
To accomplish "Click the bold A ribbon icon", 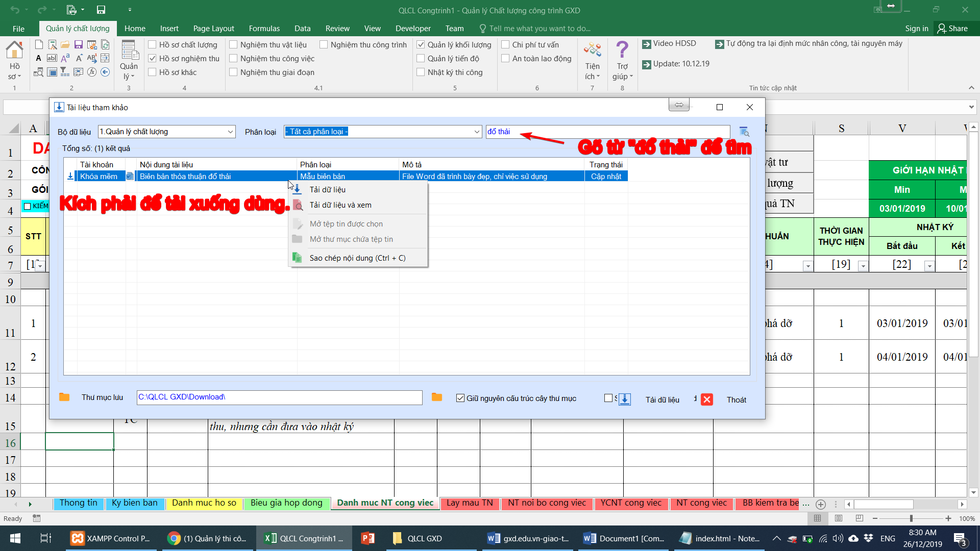I will click(39, 58).
